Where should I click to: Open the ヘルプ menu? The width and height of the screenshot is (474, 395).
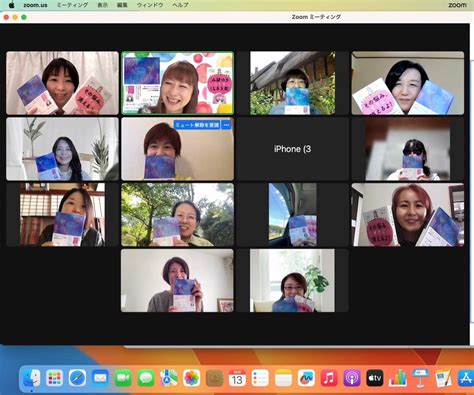(x=180, y=5)
